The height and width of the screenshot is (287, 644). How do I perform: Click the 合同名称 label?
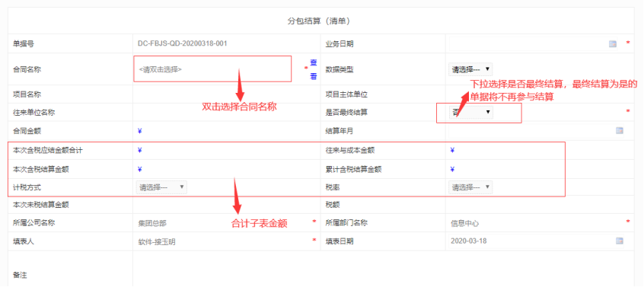coord(27,69)
